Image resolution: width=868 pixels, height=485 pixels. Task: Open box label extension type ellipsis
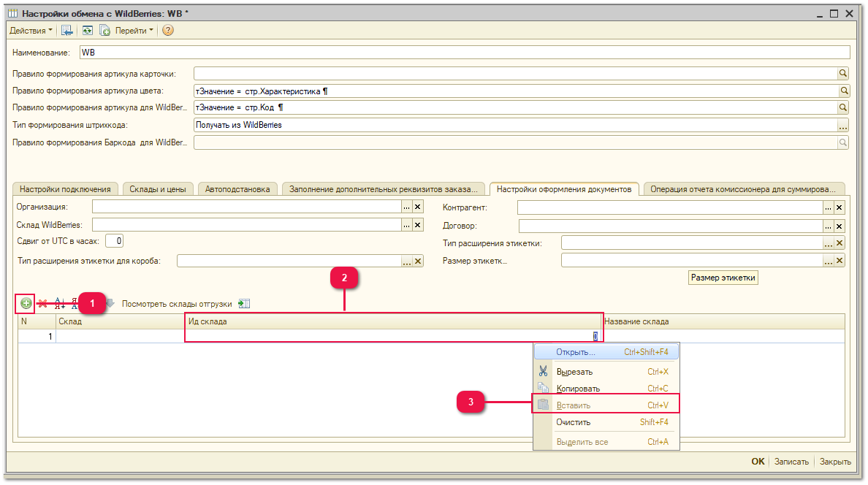click(x=407, y=261)
